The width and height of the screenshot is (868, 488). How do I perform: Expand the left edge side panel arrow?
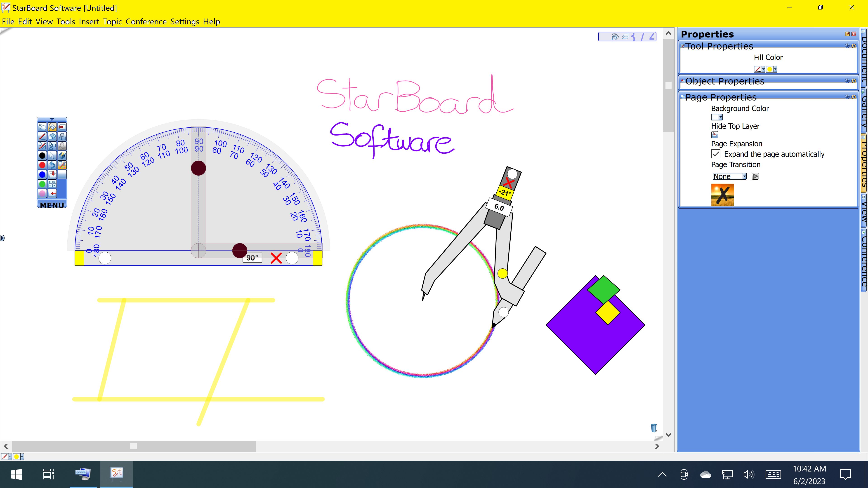(x=2, y=238)
